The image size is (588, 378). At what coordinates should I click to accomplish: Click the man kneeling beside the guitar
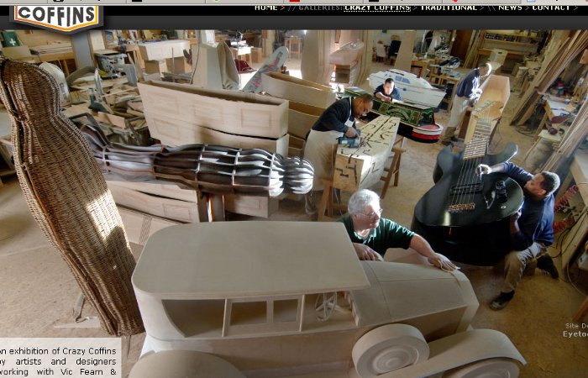(x=525, y=233)
